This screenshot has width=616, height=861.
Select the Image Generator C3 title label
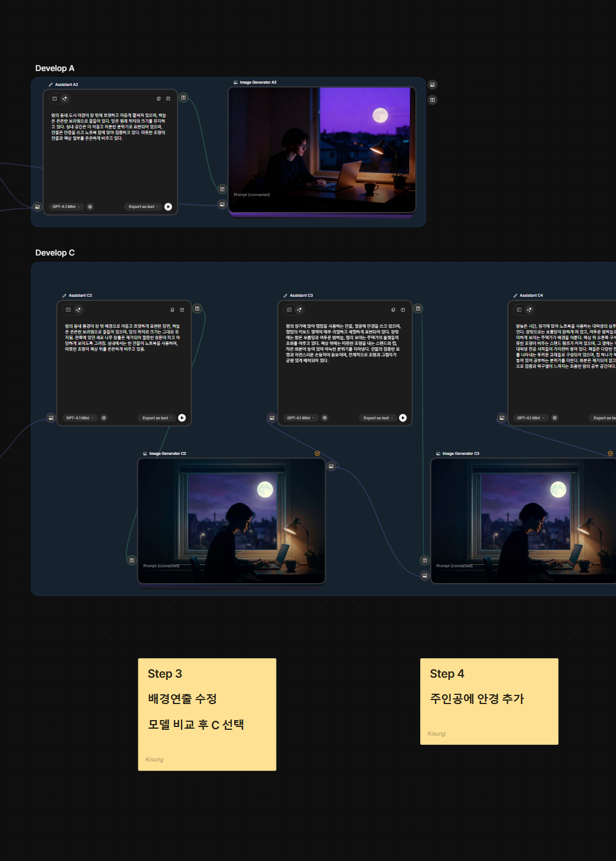(x=461, y=454)
